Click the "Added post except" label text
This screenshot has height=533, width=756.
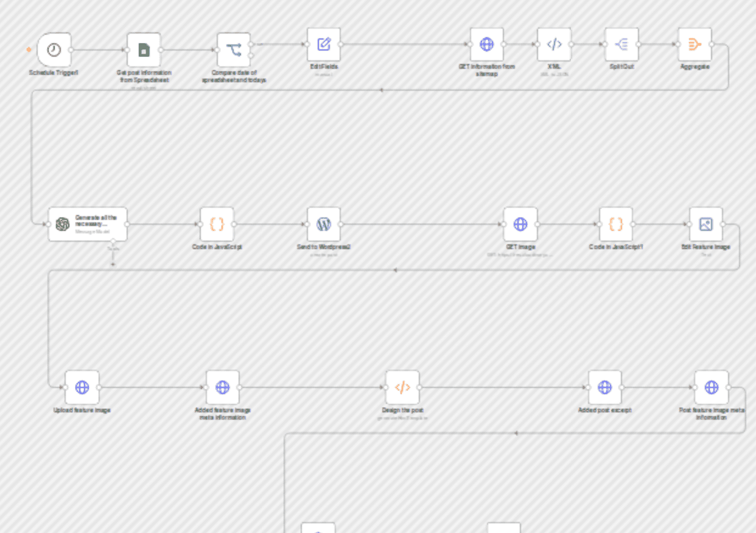tap(604, 410)
